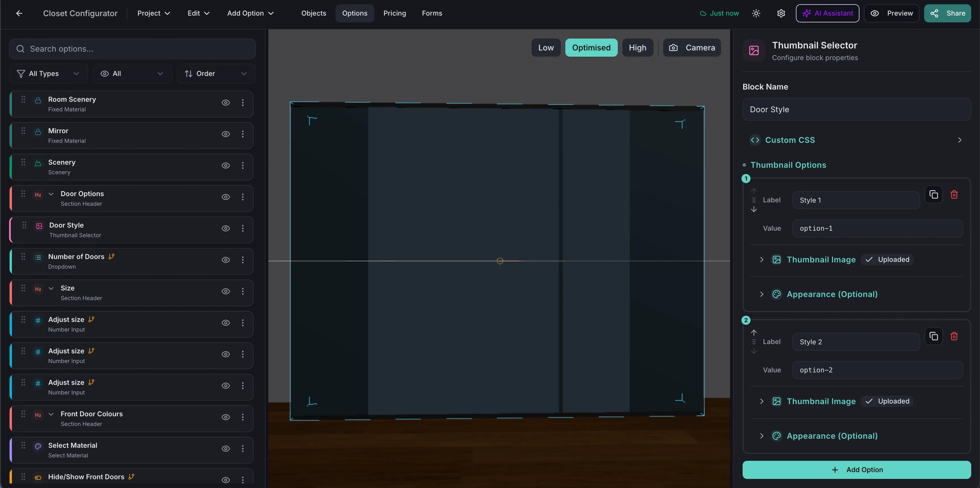The image size is (980, 488).
Task: Edit the Style 2 label field
Action: tap(856, 342)
